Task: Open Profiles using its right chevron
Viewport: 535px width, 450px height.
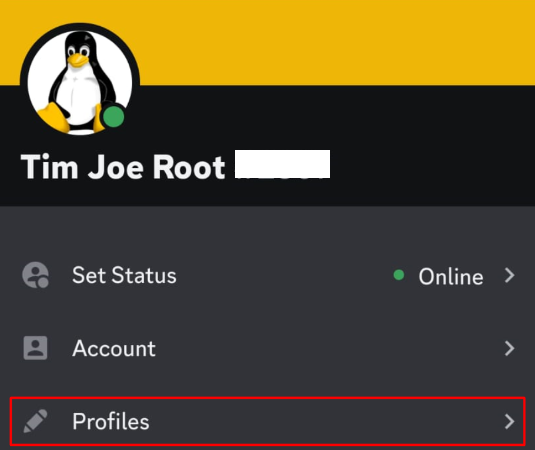Action: pos(509,421)
